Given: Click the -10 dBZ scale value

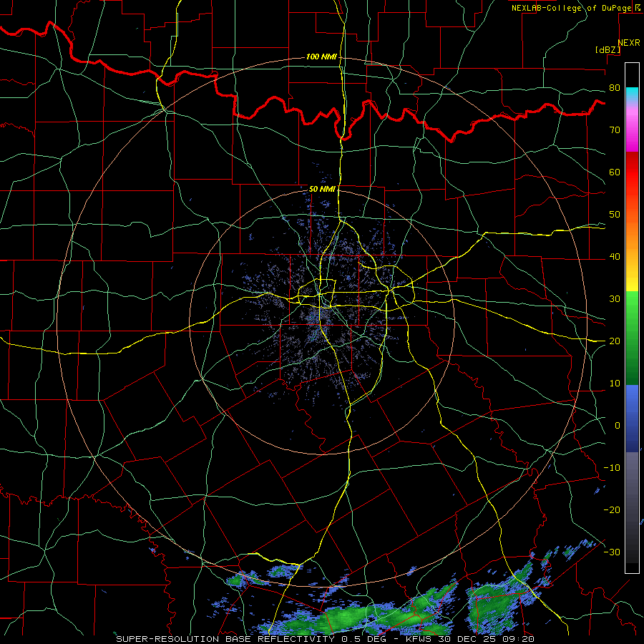Looking at the screenshot, I should (x=612, y=468).
